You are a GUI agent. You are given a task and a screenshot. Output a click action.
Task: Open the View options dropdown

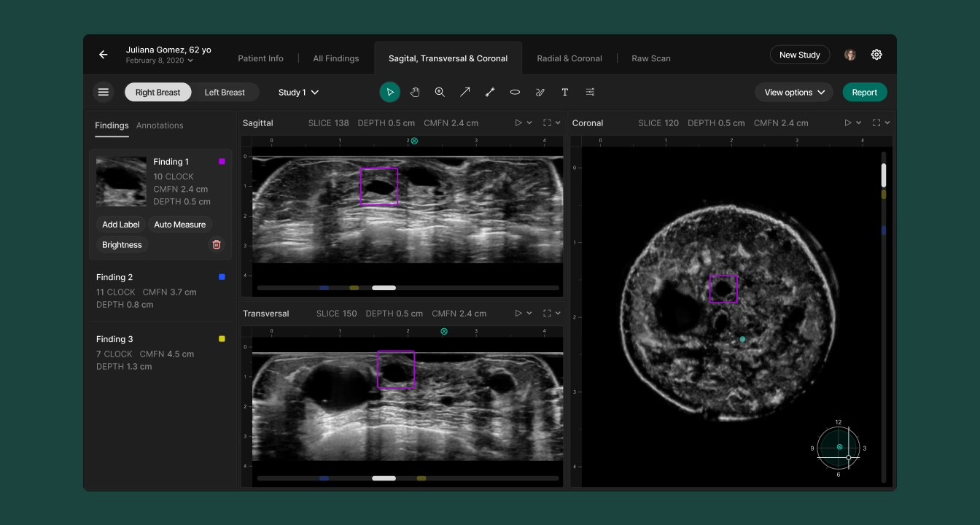[794, 93]
